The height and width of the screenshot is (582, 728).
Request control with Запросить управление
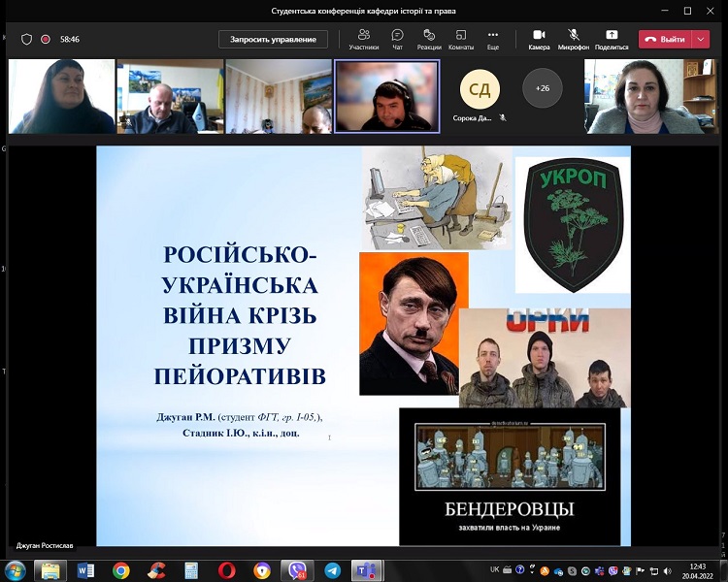[273, 40]
